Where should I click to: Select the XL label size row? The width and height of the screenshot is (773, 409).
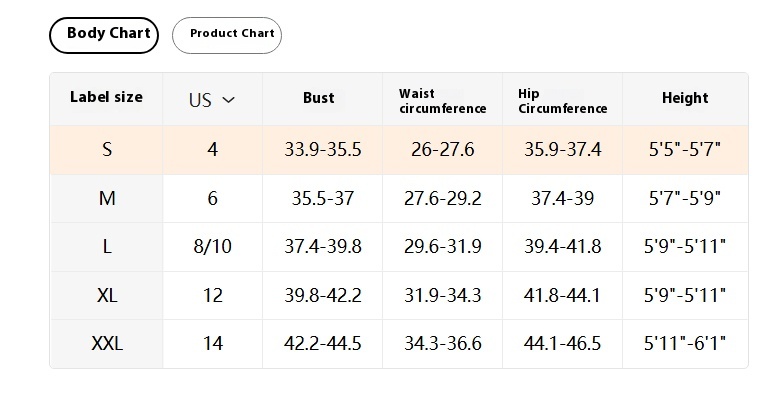(x=399, y=295)
